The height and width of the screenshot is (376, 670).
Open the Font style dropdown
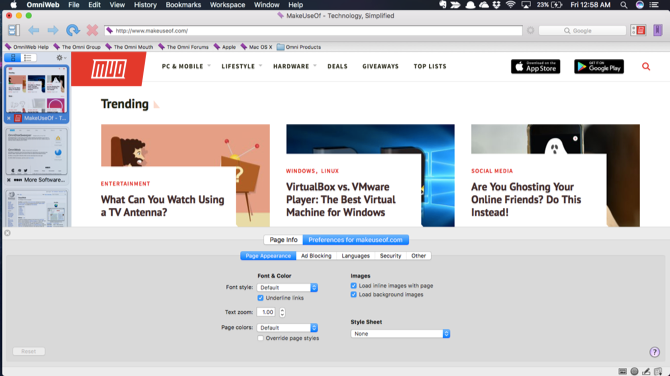[287, 288]
